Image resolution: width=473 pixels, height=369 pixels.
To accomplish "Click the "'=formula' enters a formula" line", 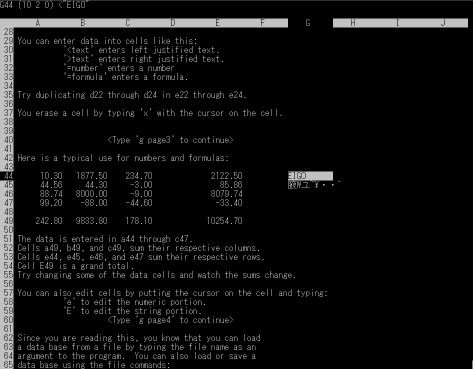I will pyautogui.click(x=126, y=77).
